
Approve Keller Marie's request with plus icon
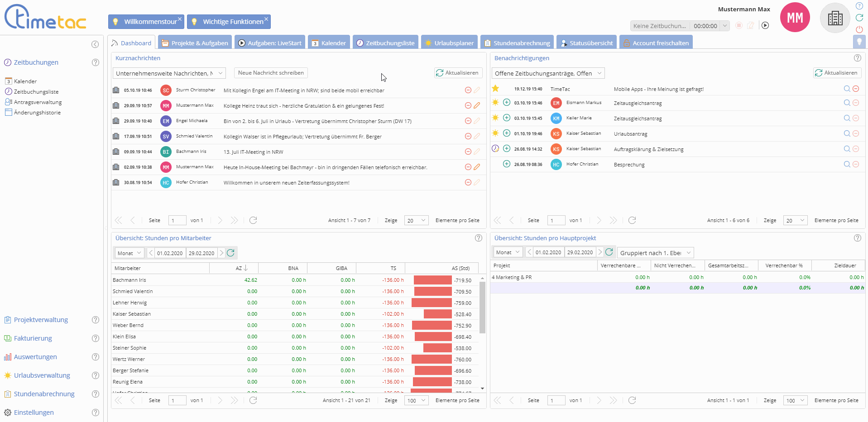pos(507,118)
